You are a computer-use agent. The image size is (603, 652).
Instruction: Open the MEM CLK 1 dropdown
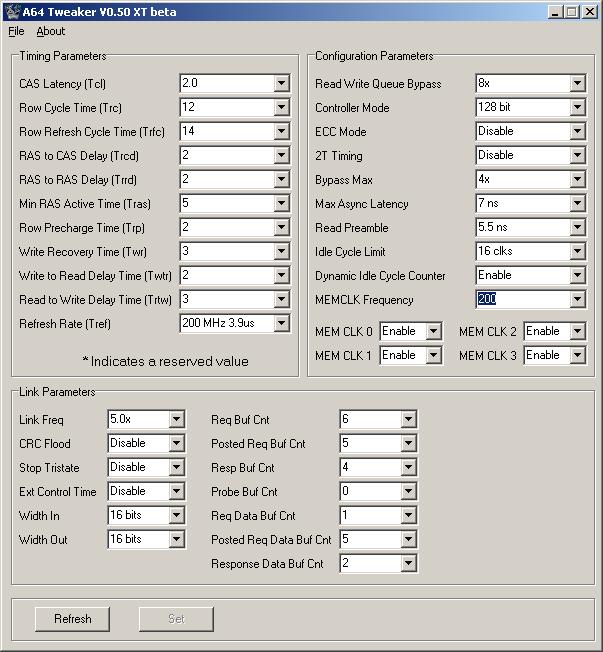[x=433, y=356]
